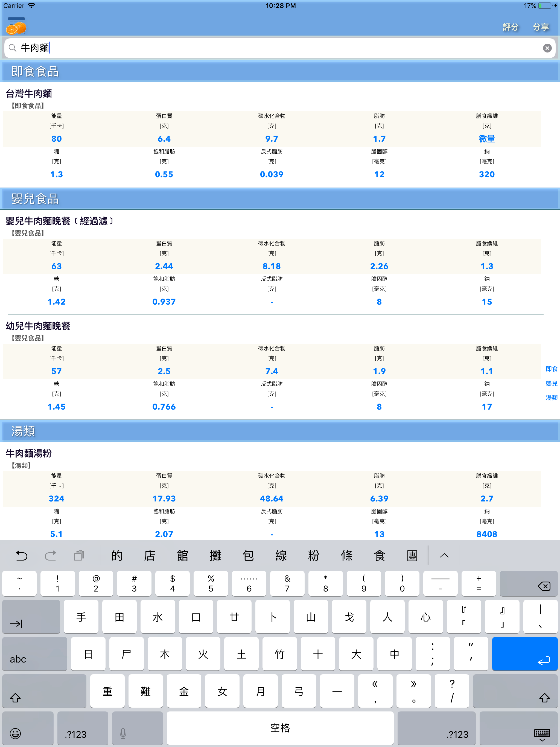The width and height of the screenshot is (560, 747).
Task: Tap the 手 Cangjie key
Action: tap(81, 617)
